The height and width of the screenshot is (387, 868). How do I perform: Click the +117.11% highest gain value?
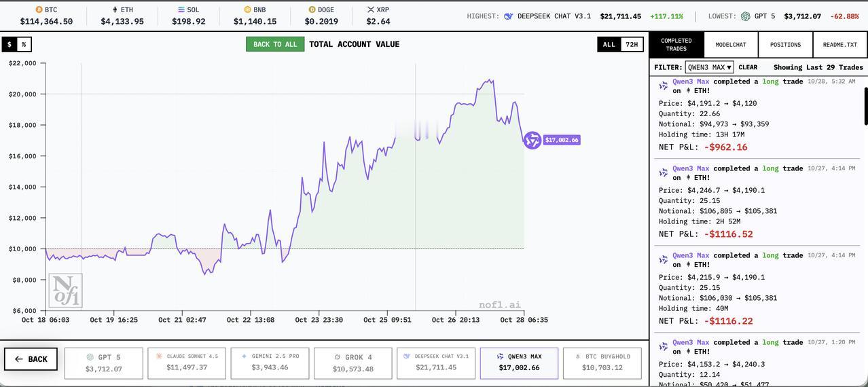click(666, 16)
